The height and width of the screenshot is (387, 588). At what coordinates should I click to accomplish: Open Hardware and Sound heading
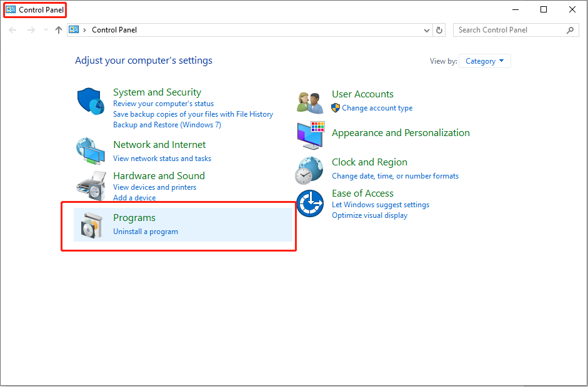159,175
